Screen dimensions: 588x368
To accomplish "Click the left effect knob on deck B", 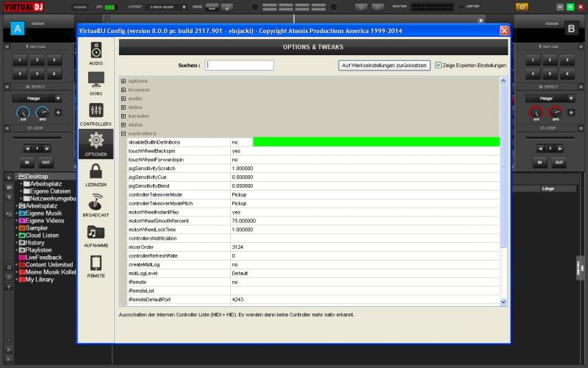I will (536, 113).
